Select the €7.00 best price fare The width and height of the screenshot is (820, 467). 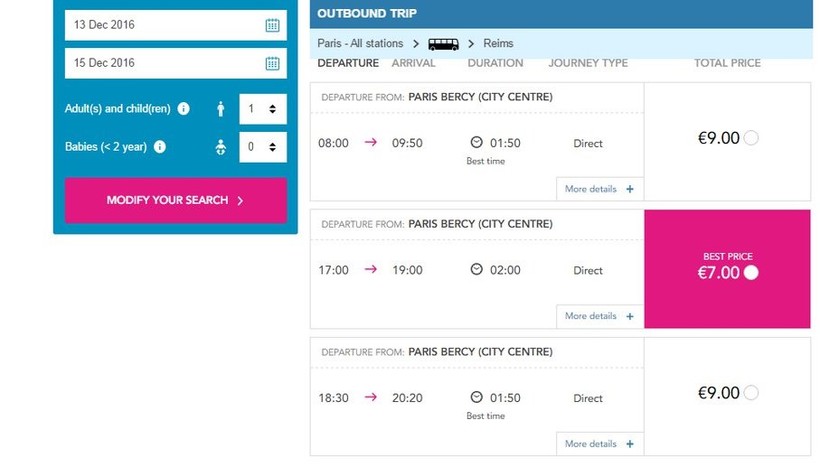(751, 272)
